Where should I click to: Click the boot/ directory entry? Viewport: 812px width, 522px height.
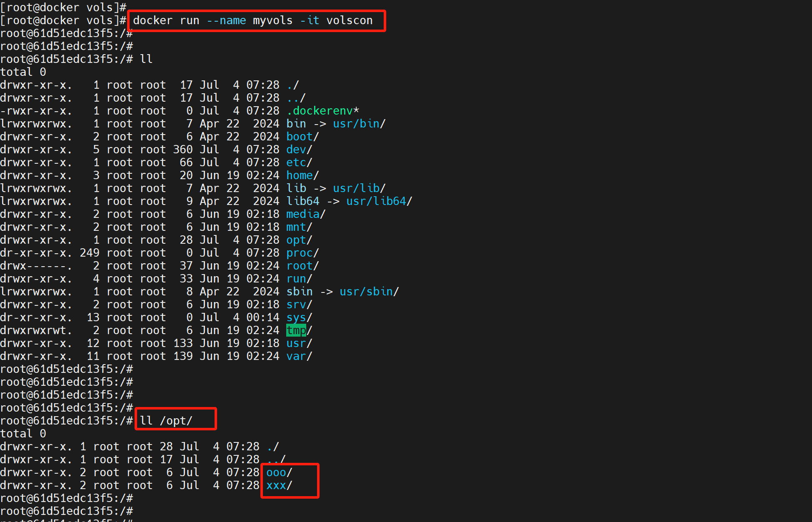pos(302,137)
